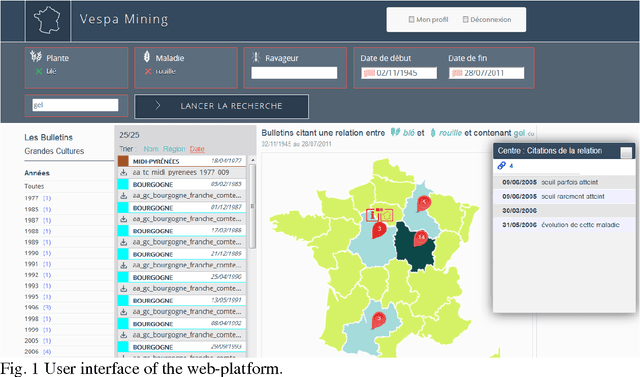Download the Bourgogne bulletin dated 25/04/1990
Viewport: 640px width, 377px height.
pyautogui.click(x=123, y=288)
